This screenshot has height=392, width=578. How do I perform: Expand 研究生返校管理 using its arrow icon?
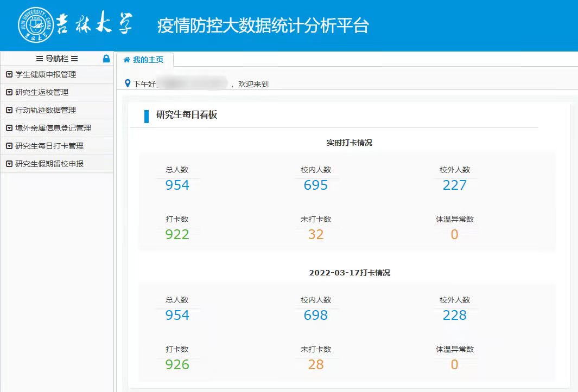(9, 93)
